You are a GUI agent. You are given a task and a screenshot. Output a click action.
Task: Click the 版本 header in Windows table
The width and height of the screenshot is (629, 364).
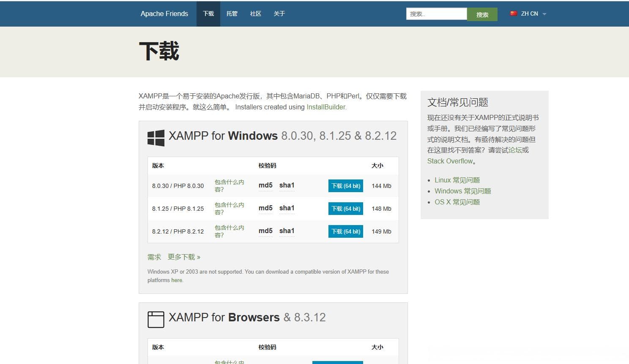[158, 166]
